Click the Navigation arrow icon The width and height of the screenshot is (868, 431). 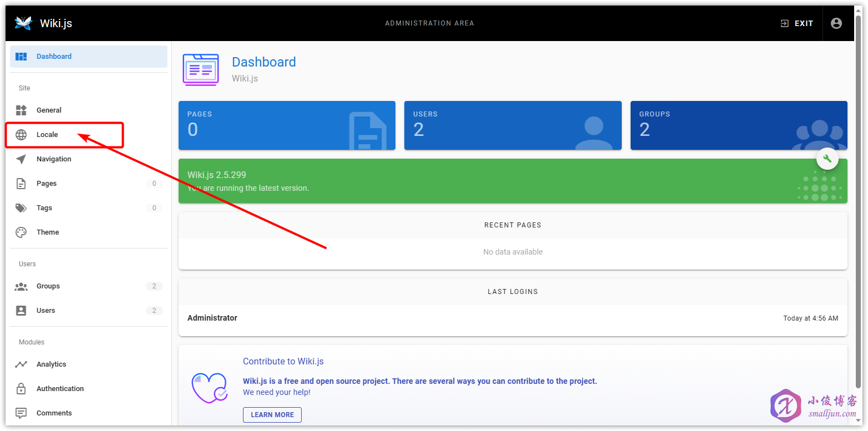[21, 159]
